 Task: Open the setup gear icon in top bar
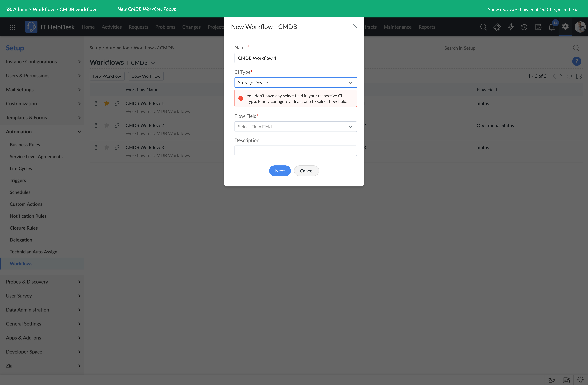point(565,26)
